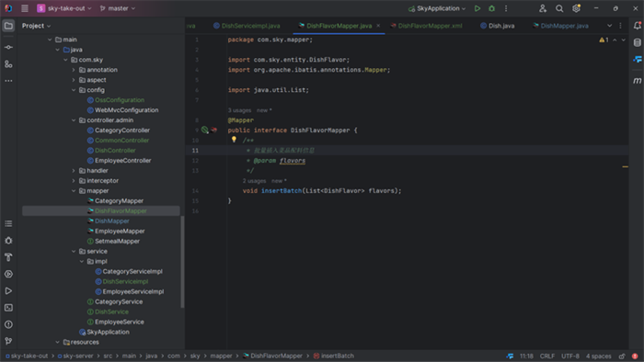Open Commit tool window icon
The image size is (644, 362).
coord(8,47)
